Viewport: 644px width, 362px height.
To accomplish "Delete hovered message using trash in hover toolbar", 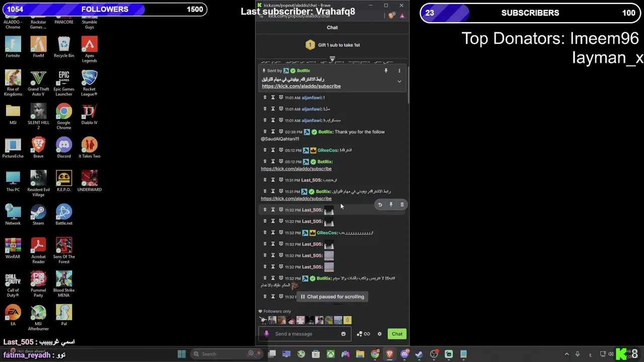I will (402, 205).
